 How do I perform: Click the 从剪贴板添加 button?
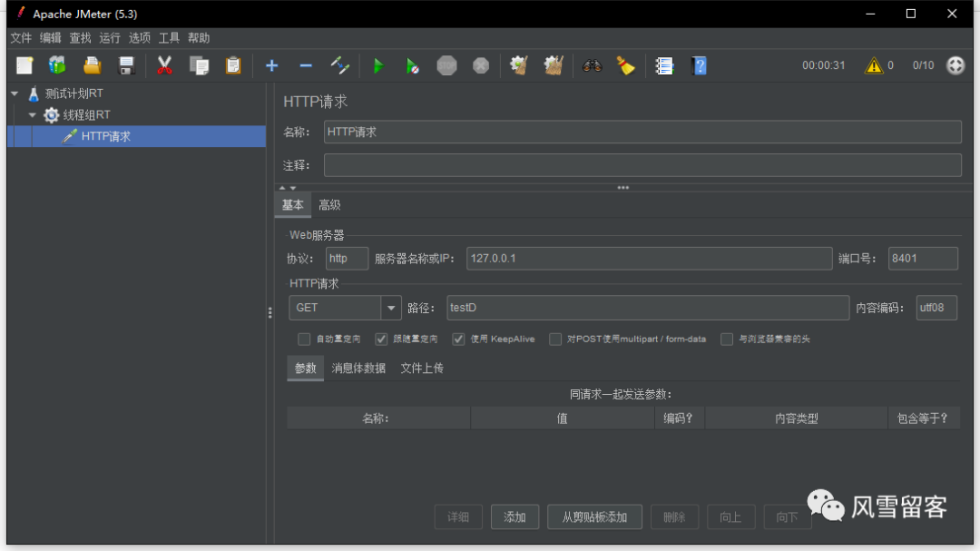(594, 517)
